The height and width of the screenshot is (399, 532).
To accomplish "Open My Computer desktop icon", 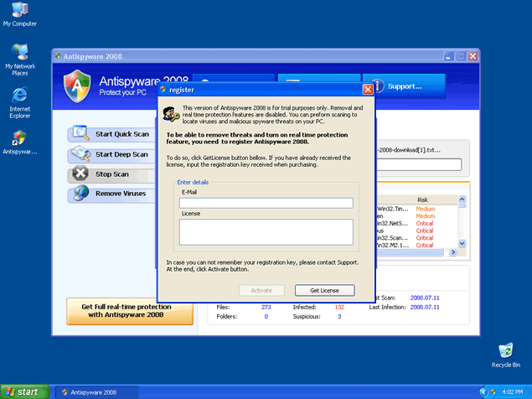I will pos(19,11).
